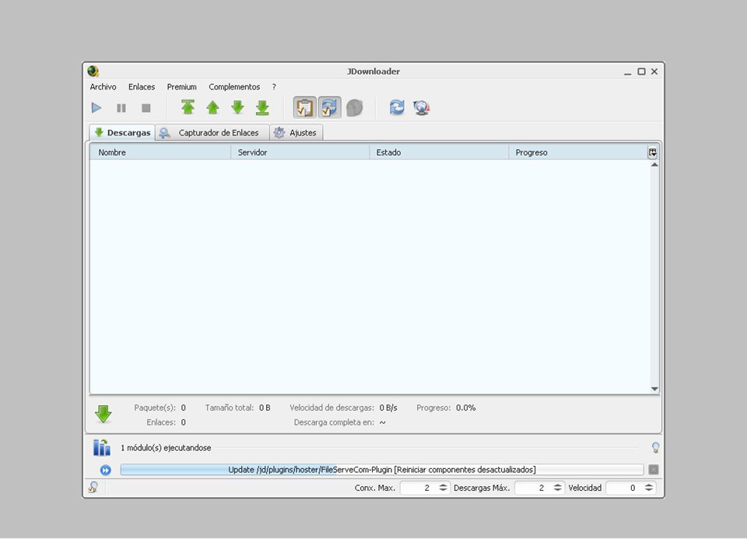Toggle clipboard monitoring icon

[x=304, y=107]
